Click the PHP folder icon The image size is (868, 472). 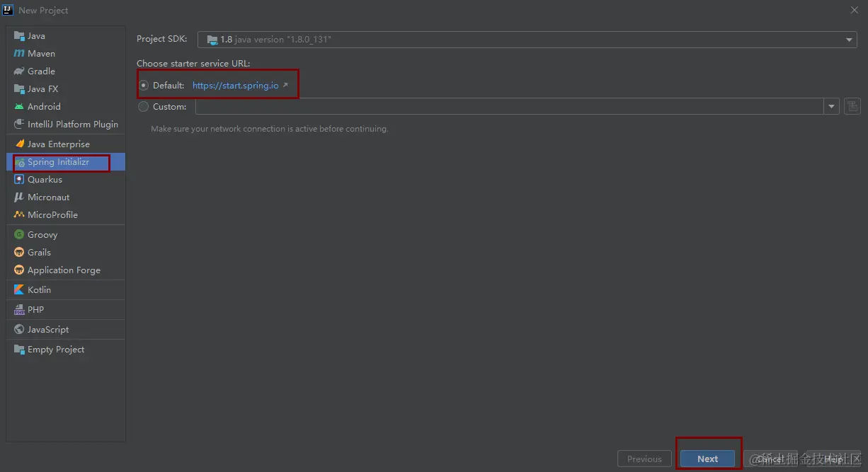pyautogui.click(x=19, y=309)
